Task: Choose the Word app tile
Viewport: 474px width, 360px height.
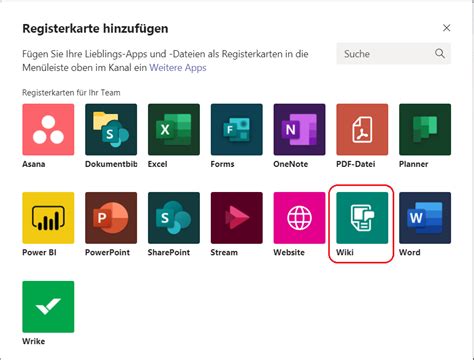Action: [x=425, y=218]
